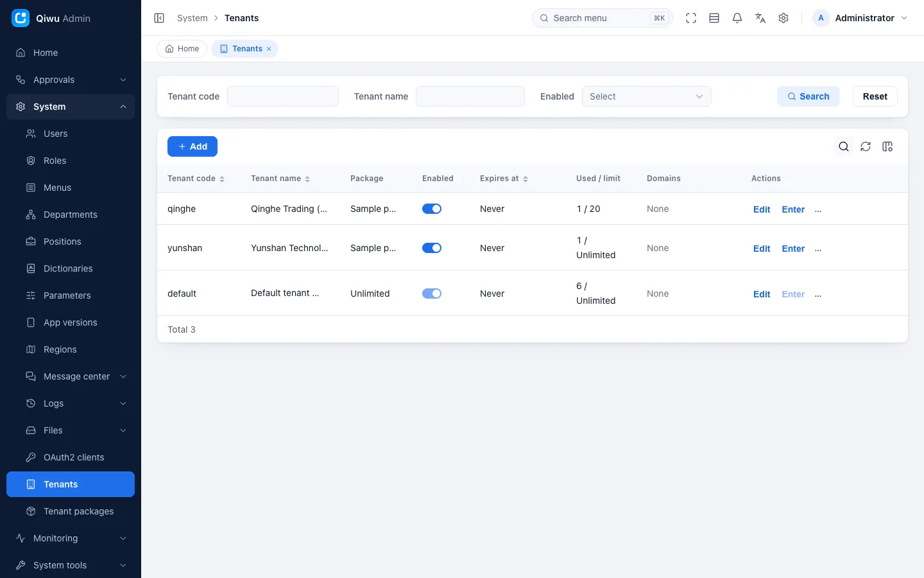Sort by Expires at column

point(526,179)
